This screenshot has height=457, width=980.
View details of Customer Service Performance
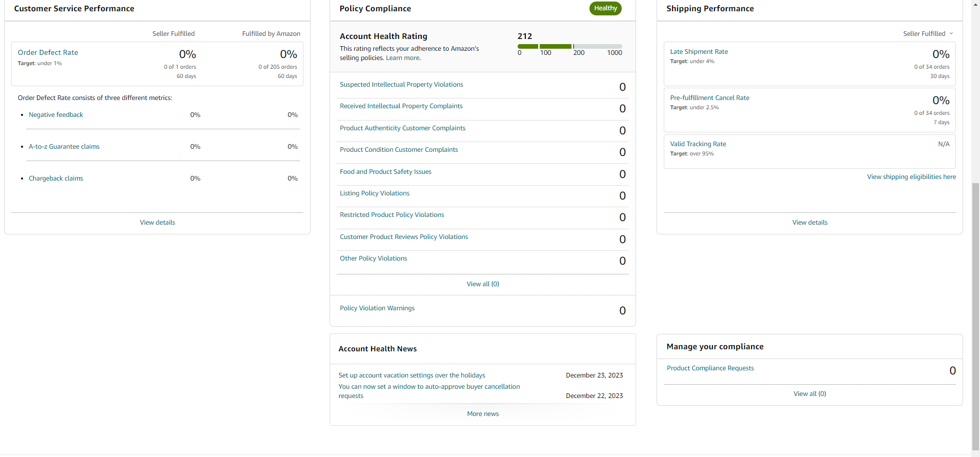coord(157,223)
